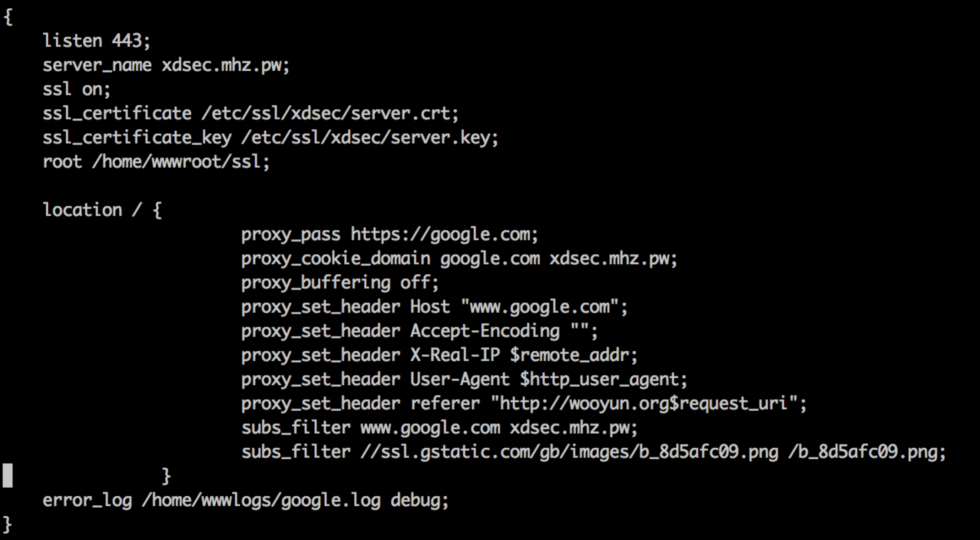Click the subs_filter www.google.com line
The height and width of the screenshot is (540, 980).
tap(440, 428)
